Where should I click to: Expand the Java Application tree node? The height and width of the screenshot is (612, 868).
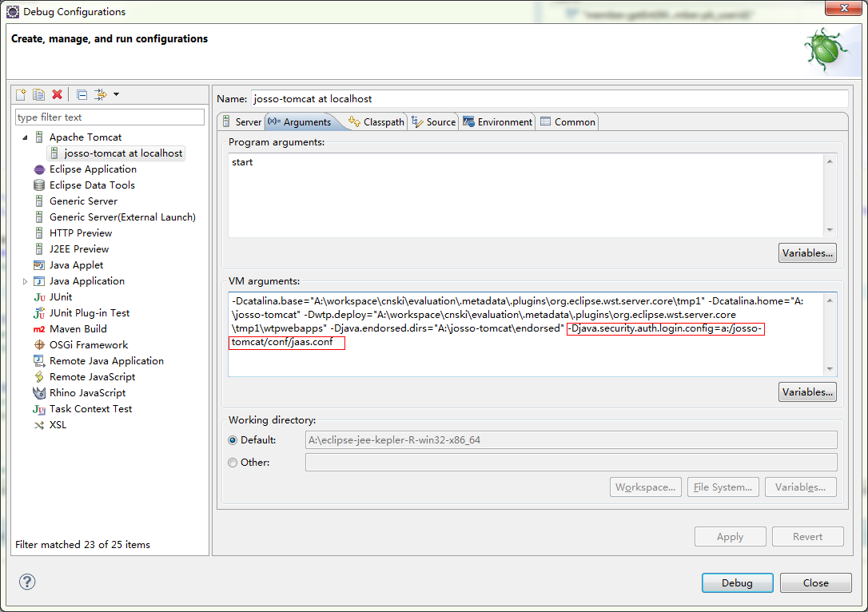[25, 282]
